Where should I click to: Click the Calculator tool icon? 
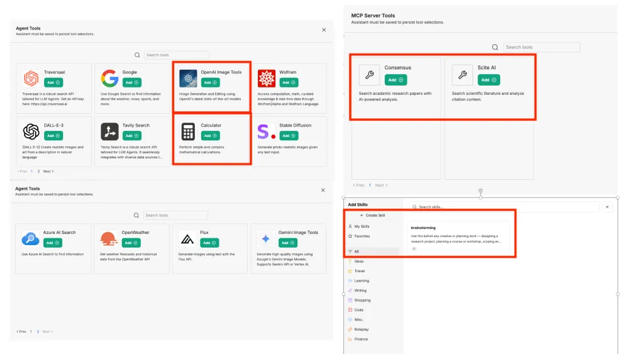point(188,131)
